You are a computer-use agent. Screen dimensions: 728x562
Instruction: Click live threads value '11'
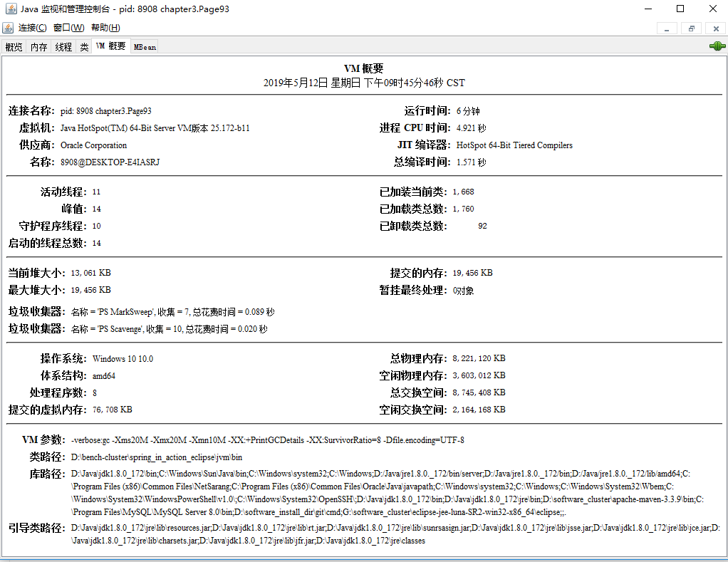(x=96, y=192)
